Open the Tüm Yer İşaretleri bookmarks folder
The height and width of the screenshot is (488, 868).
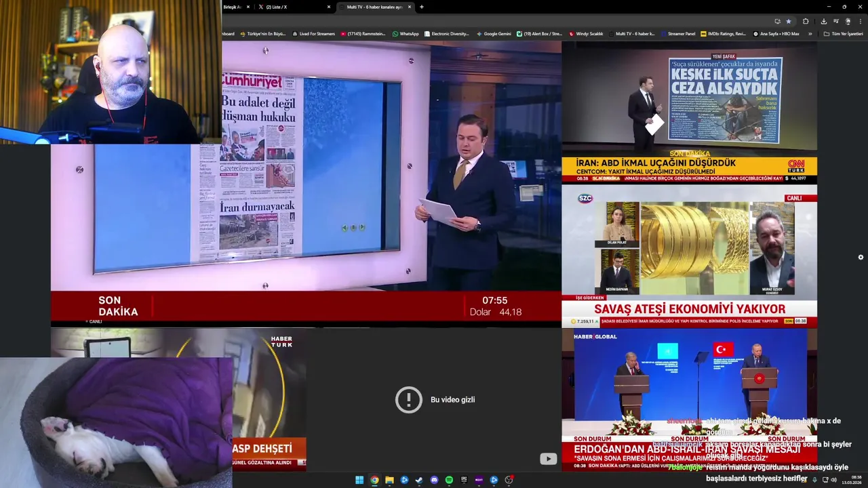[x=844, y=33]
